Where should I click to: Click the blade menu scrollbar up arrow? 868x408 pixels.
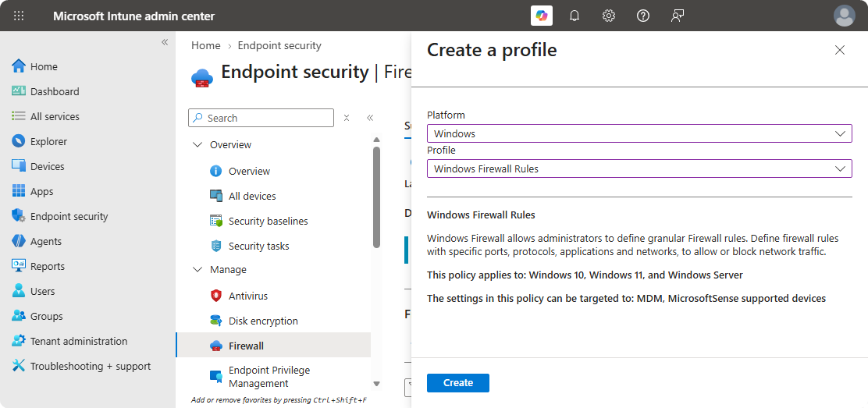click(x=376, y=140)
